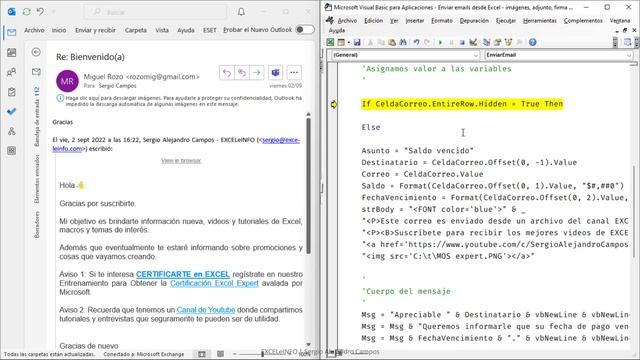Click new mail envelope icon in folder pane

coord(36,72)
